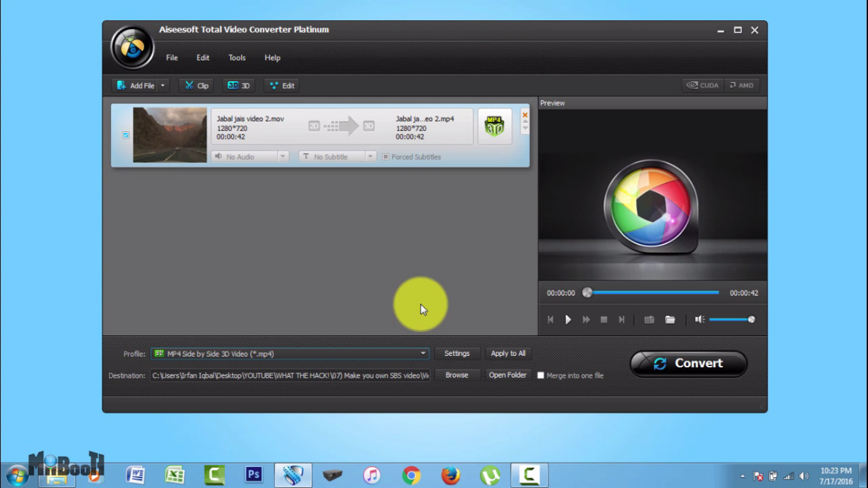The height and width of the screenshot is (488, 868).
Task: Open the File menu
Action: [172, 58]
